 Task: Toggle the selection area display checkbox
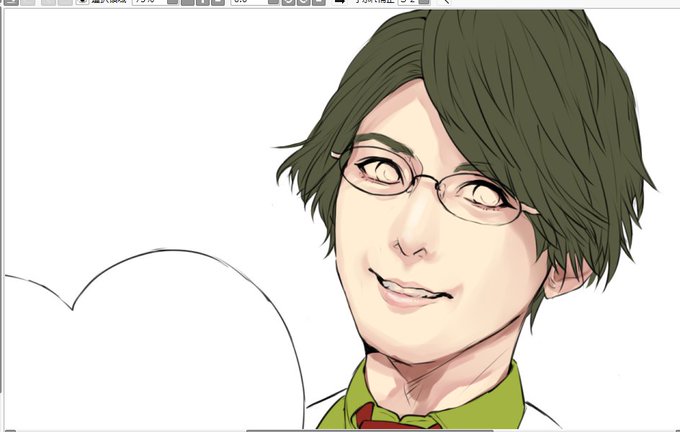[82, 1]
